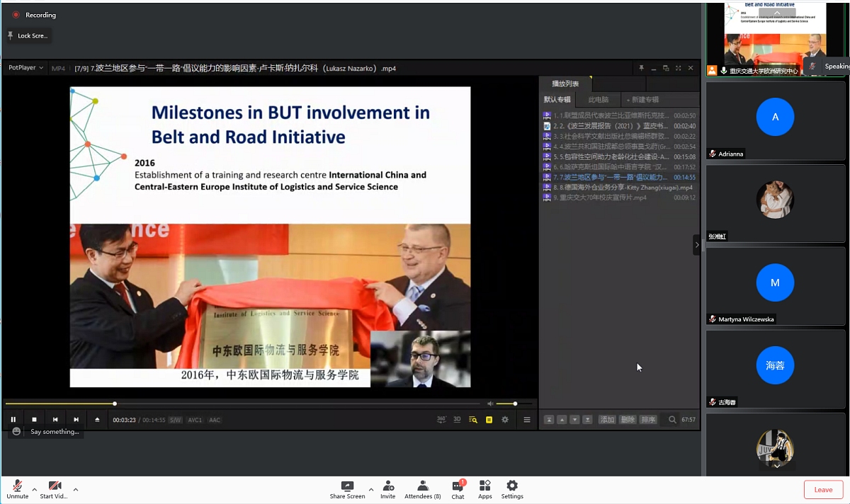Select Martyna Wilczewska's participant tile
The height and width of the screenshot is (504, 850).
pos(776,286)
